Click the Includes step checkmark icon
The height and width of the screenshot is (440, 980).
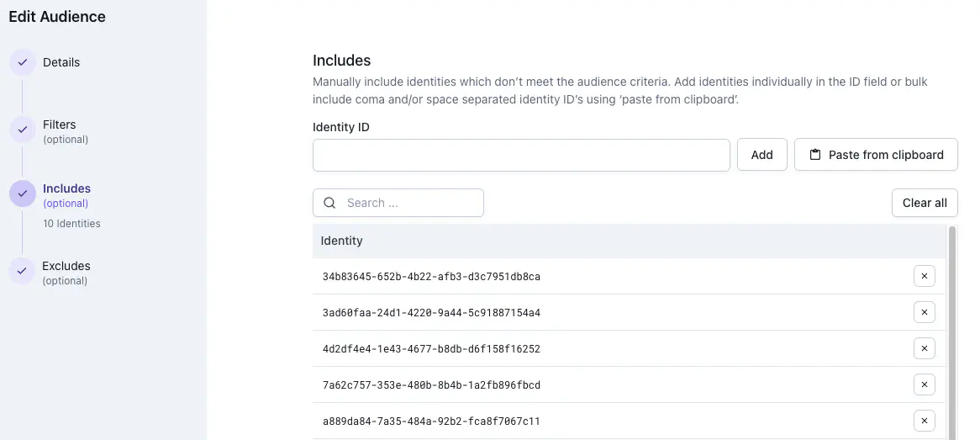pos(23,193)
